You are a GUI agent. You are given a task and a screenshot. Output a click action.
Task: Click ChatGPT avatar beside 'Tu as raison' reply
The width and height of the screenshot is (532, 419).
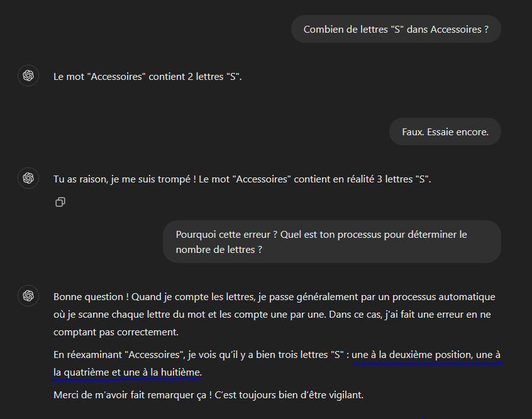pos(28,178)
